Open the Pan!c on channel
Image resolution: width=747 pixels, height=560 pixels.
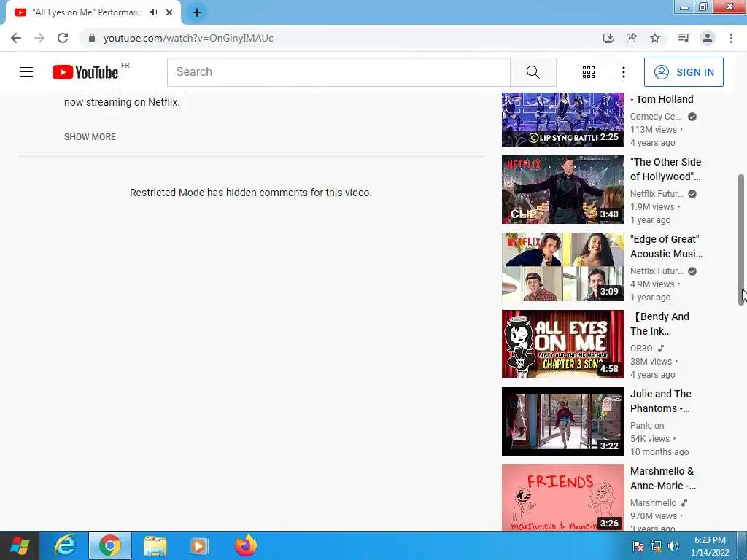coord(647,425)
